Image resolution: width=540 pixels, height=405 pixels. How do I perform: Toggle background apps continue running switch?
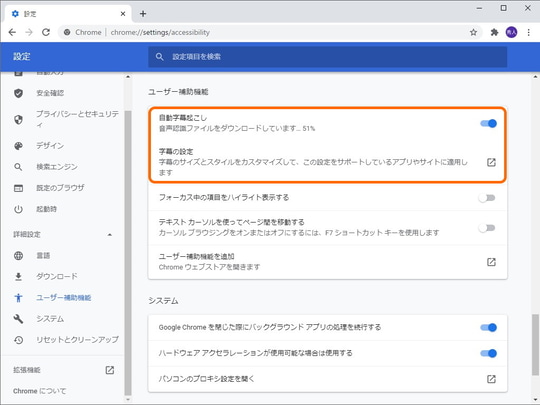pos(488,328)
